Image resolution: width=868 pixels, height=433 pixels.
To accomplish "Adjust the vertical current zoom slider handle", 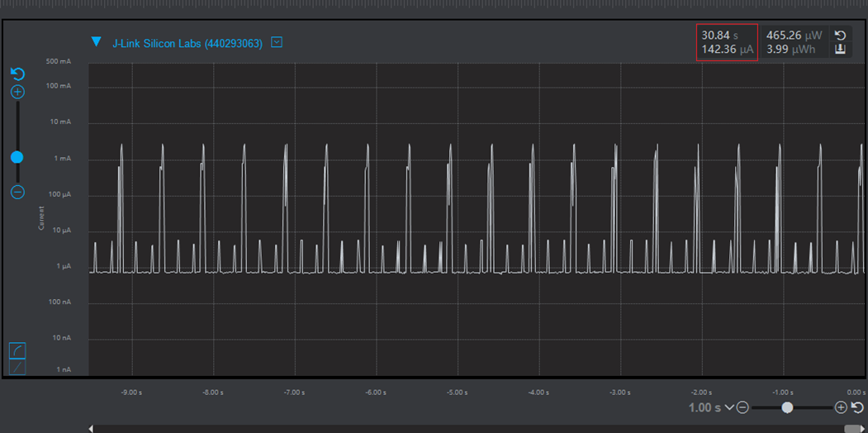I will click(17, 157).
